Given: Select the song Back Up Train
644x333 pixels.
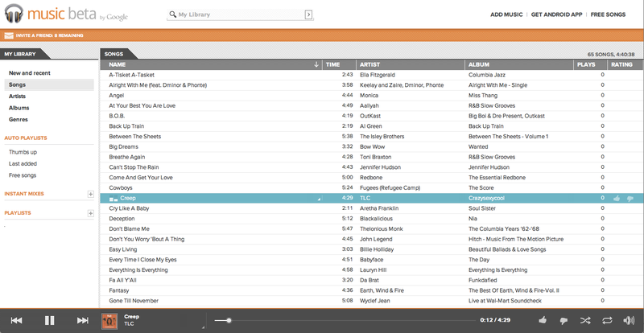Looking at the screenshot, I should pyautogui.click(x=126, y=126).
